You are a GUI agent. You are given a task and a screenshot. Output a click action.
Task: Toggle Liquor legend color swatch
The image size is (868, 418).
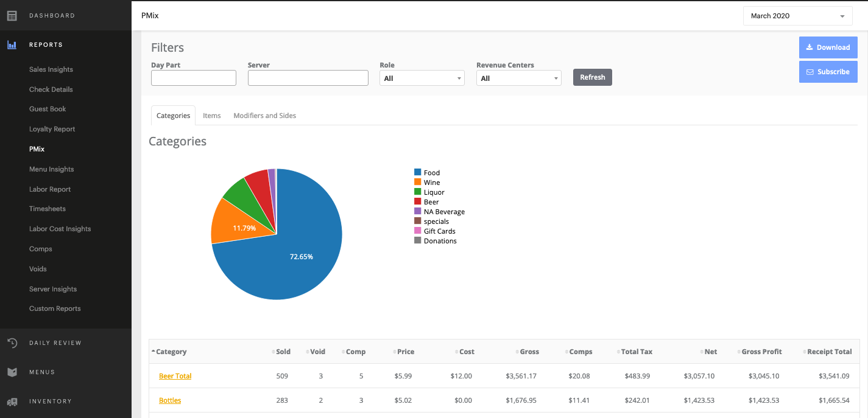coord(417,192)
